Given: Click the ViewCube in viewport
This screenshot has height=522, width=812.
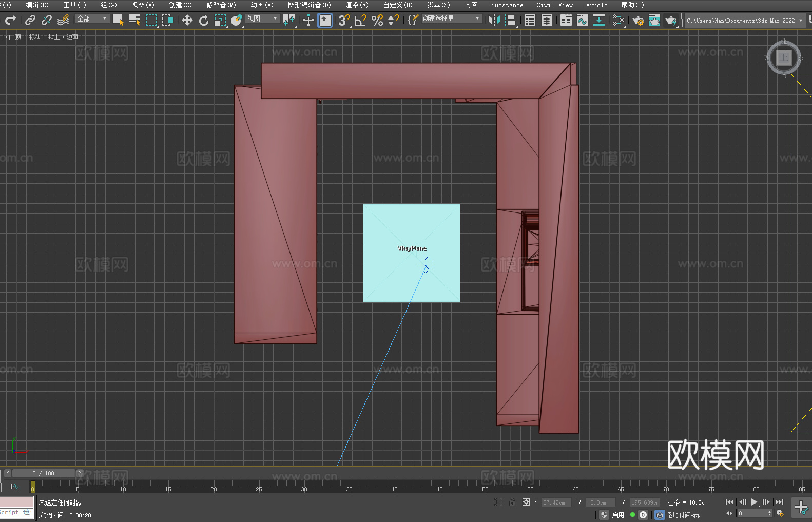Looking at the screenshot, I should point(784,58).
